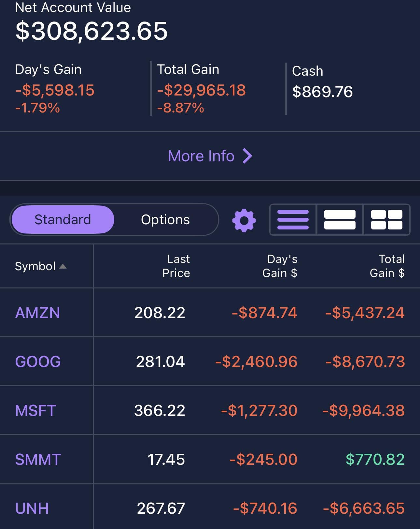Open the portfolio settings gear icon
Image resolution: width=420 pixels, height=529 pixels.
coord(244,220)
